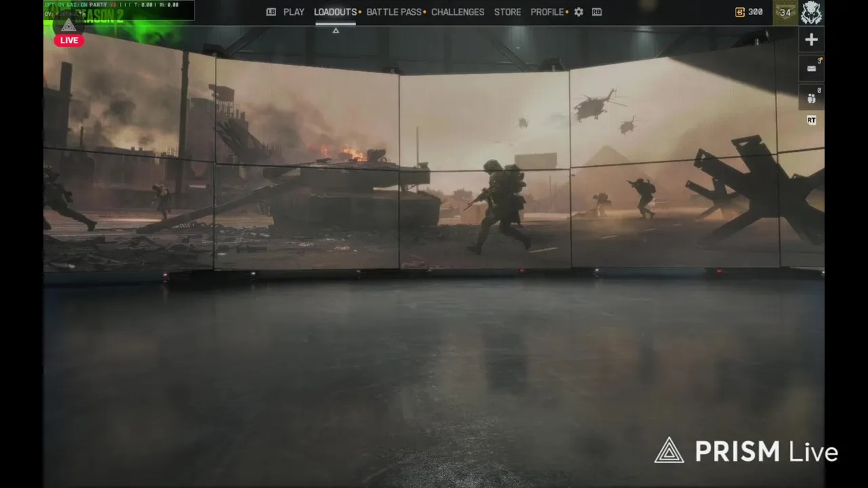Open the PLAY tab

294,12
